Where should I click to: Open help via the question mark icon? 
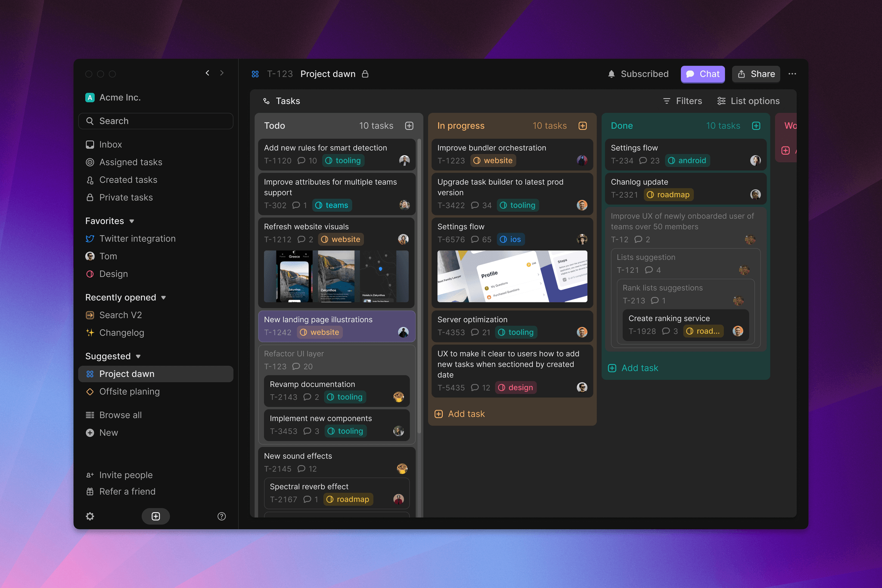pos(221,516)
